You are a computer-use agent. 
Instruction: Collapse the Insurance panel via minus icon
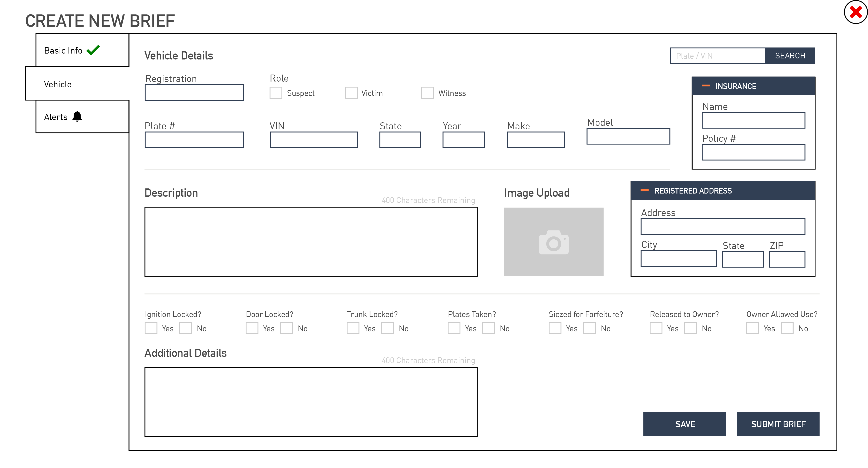click(x=706, y=86)
